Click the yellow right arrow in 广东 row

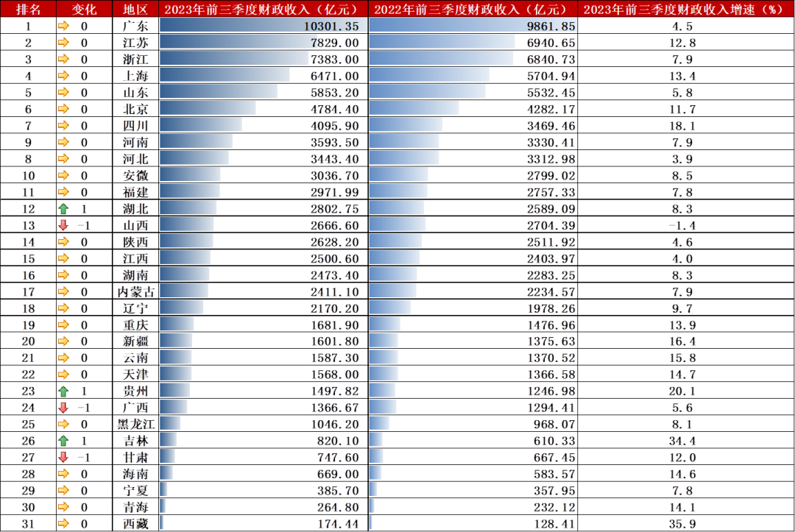pos(63,26)
